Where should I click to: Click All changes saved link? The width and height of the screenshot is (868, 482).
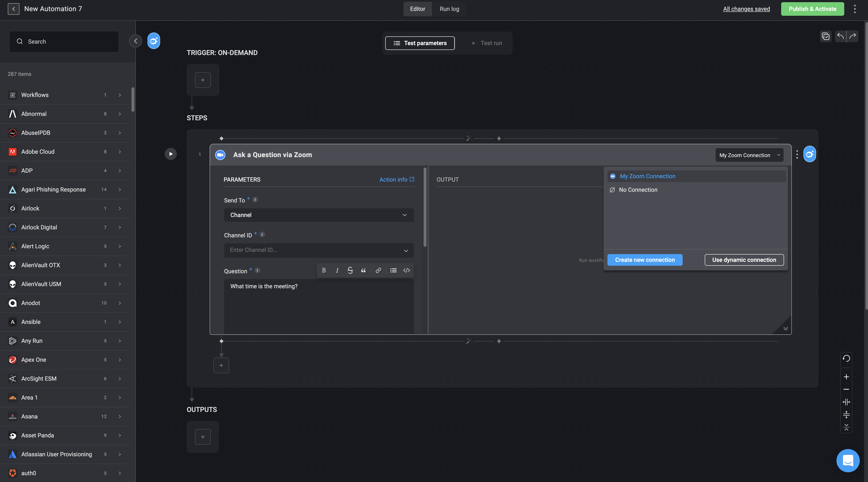tap(746, 9)
